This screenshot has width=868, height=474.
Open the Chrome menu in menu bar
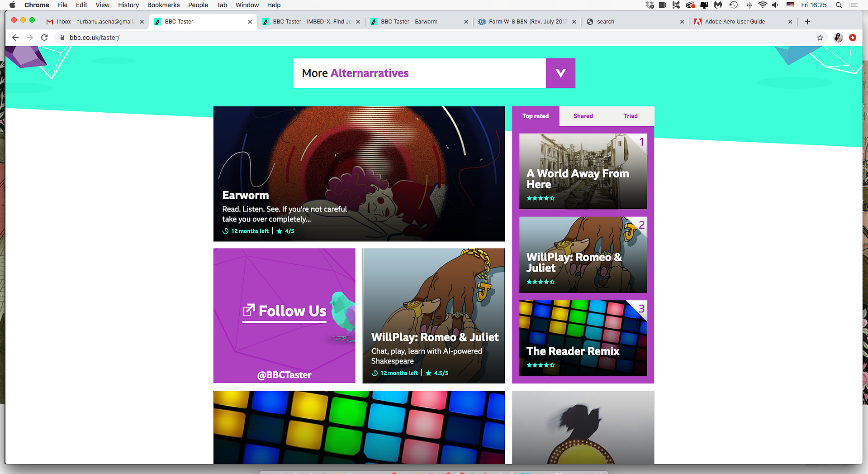coord(37,5)
